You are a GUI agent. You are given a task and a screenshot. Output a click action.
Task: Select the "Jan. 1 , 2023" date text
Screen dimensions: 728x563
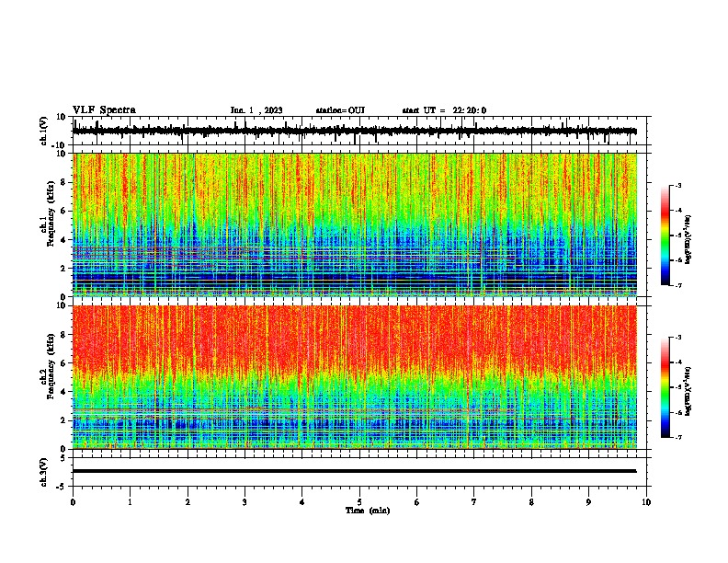pyautogui.click(x=256, y=110)
